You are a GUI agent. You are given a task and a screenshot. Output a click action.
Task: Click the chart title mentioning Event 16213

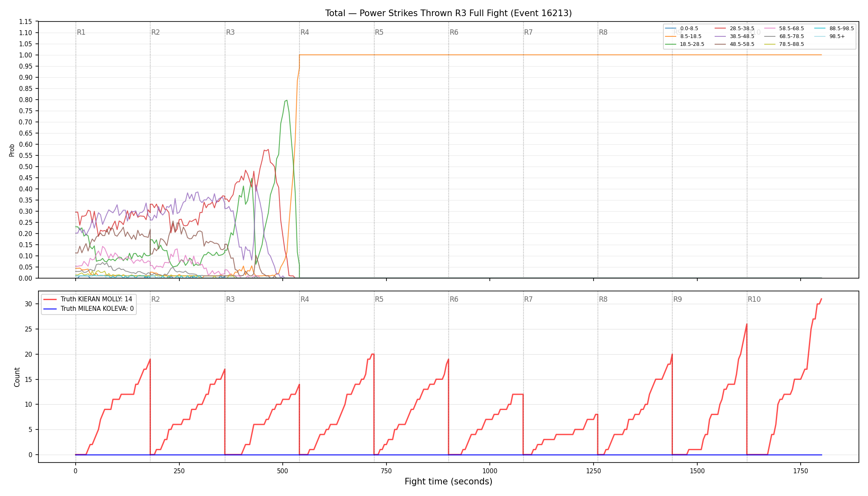448,13
